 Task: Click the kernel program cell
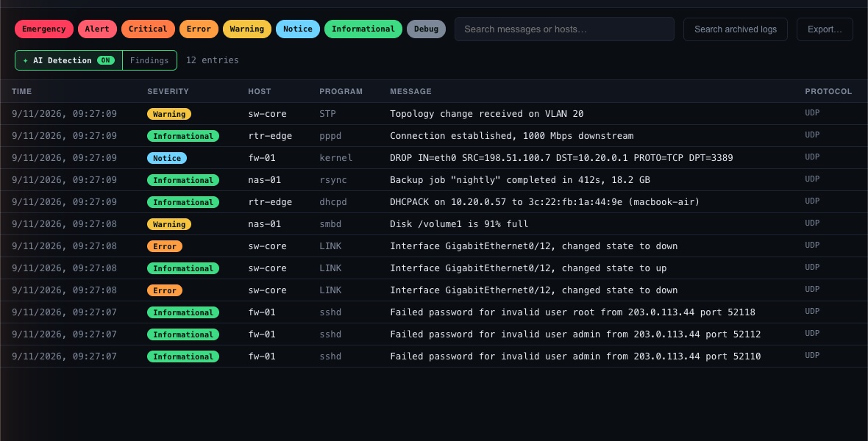(x=335, y=158)
